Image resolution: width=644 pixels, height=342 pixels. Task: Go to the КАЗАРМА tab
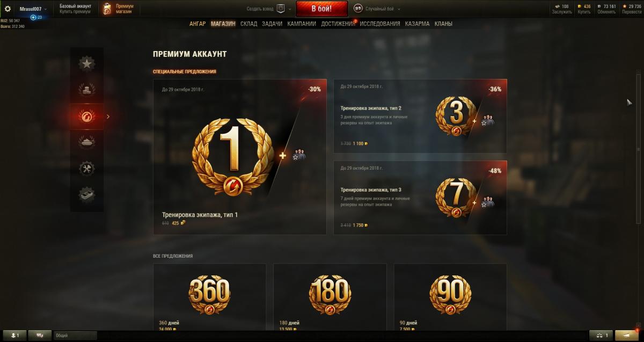417,24
